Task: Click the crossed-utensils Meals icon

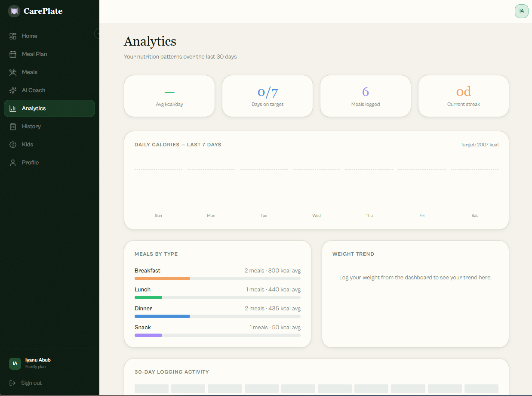Action: [x=12, y=72]
